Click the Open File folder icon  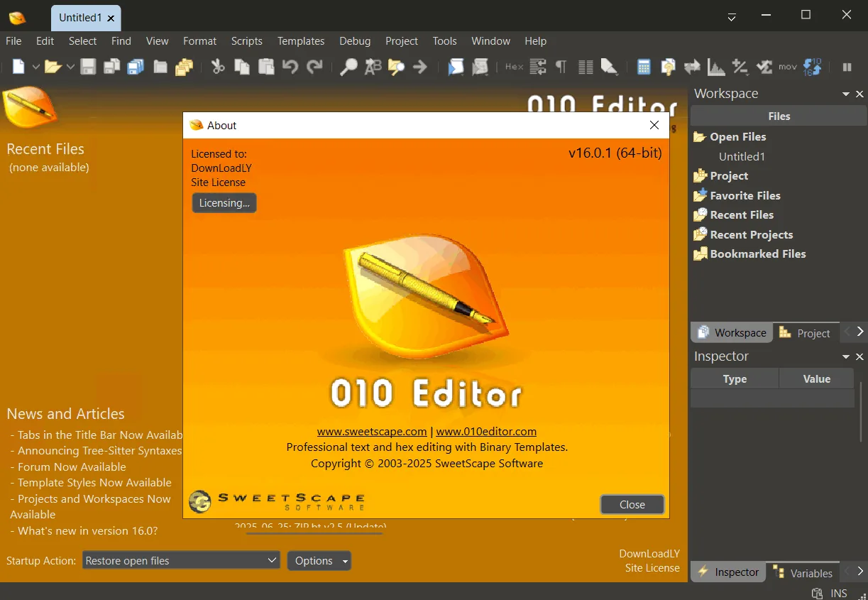coord(53,67)
